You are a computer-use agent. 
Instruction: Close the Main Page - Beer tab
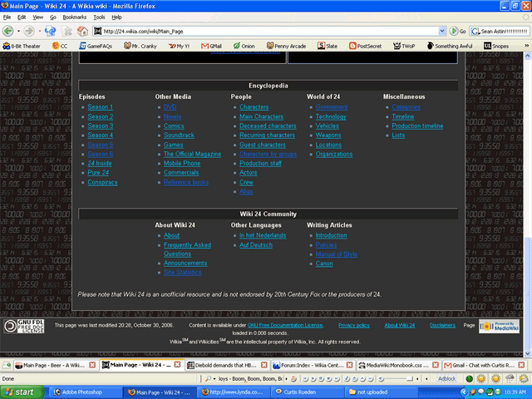[x=92, y=365]
